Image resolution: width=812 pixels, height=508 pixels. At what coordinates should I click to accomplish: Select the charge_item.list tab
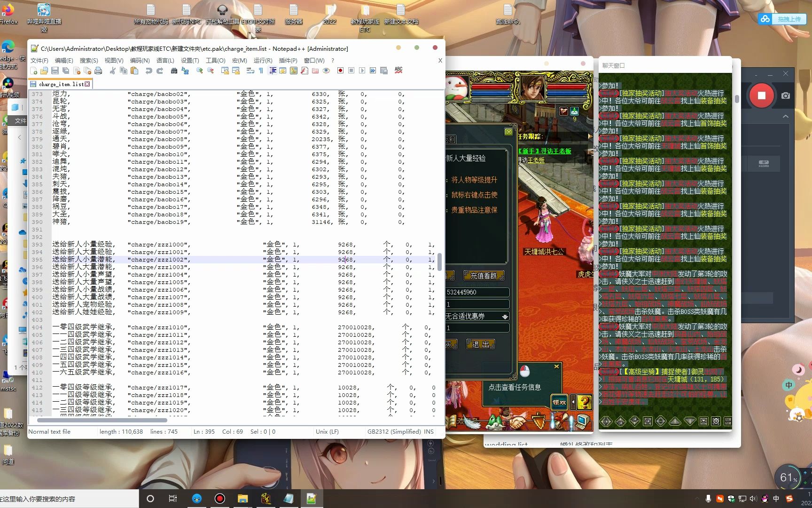point(60,84)
